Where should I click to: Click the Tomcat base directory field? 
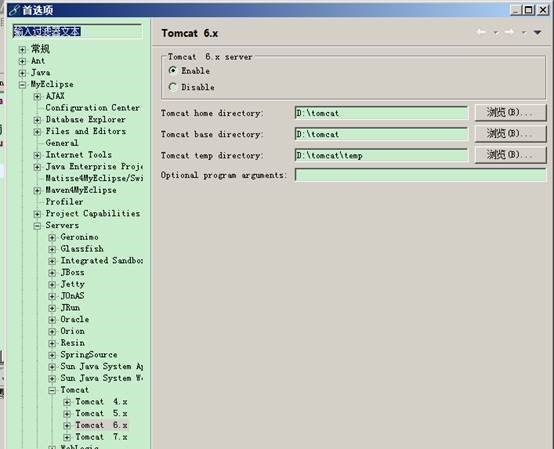[x=382, y=134]
